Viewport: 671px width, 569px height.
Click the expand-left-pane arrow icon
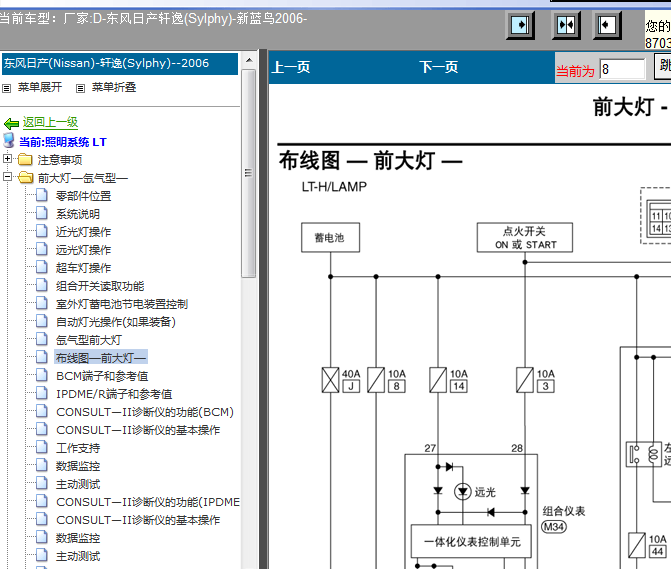point(520,25)
